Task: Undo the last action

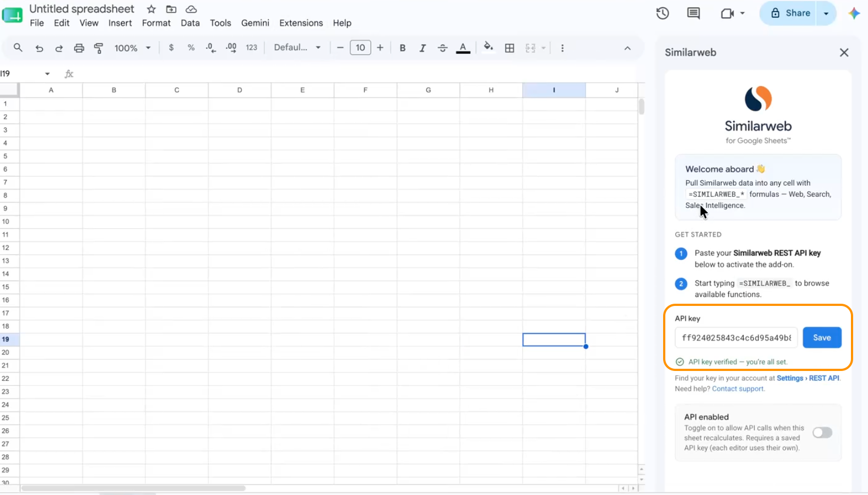Action: coord(39,48)
